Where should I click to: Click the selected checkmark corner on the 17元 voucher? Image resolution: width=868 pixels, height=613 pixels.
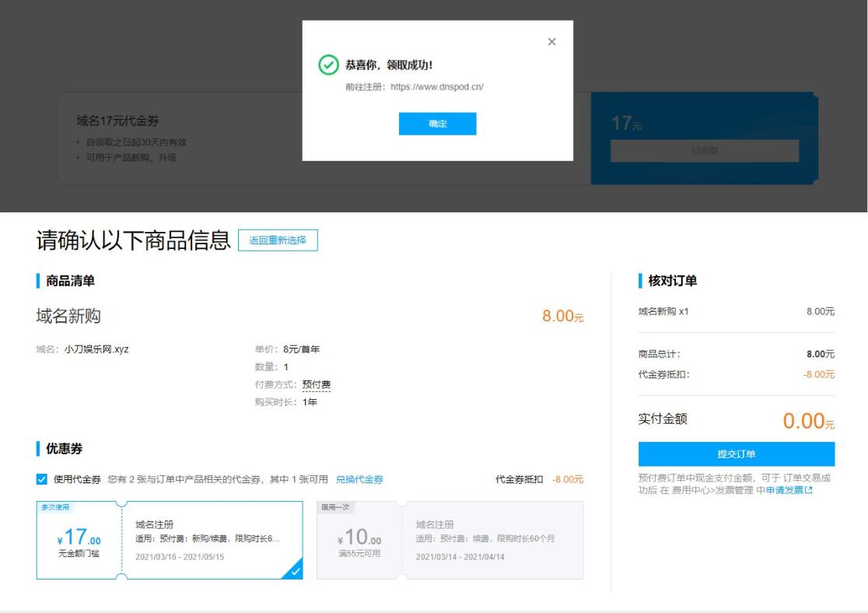(295, 571)
